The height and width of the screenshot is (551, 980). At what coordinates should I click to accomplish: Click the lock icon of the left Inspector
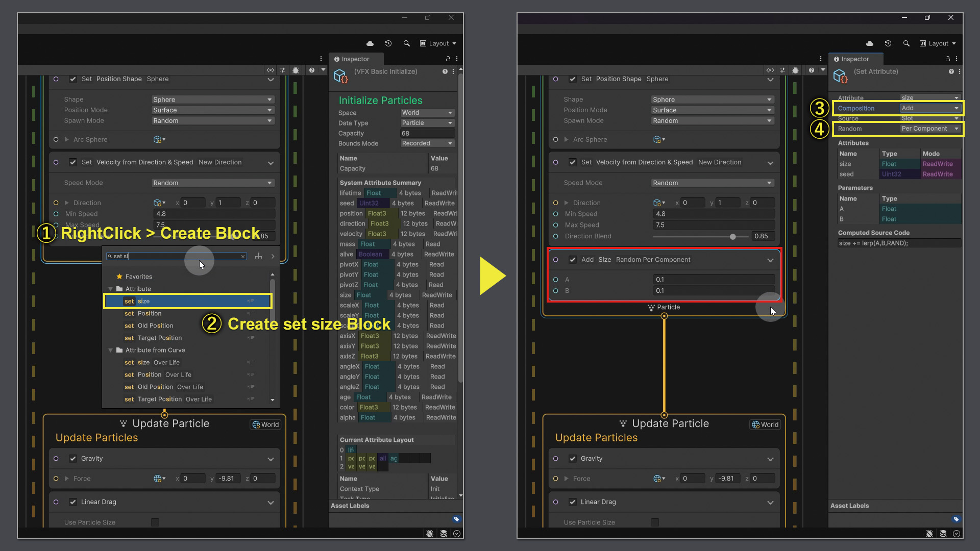pos(448,59)
